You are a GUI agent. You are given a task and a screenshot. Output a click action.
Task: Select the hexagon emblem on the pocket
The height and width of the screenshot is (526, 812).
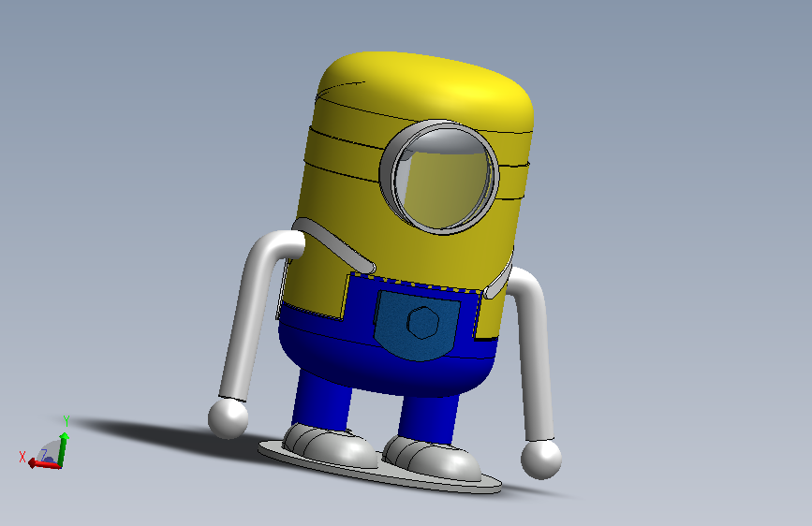point(423,323)
